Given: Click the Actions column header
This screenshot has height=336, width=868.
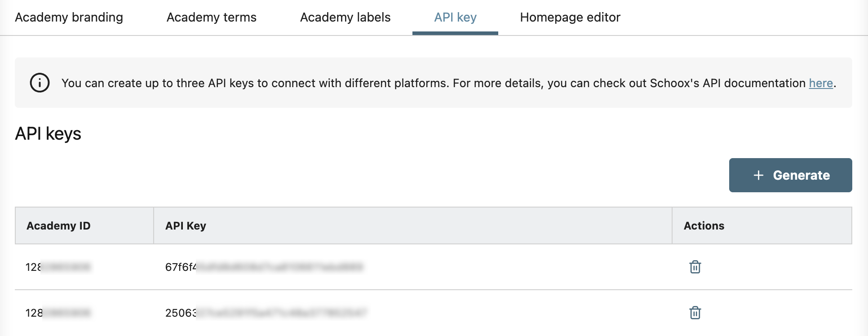Looking at the screenshot, I should [x=704, y=225].
